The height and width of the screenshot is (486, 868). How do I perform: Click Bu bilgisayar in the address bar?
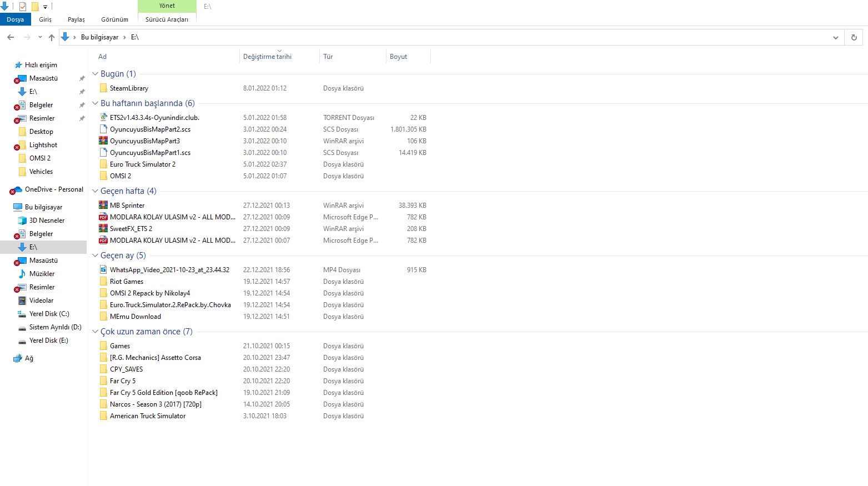pyautogui.click(x=100, y=37)
